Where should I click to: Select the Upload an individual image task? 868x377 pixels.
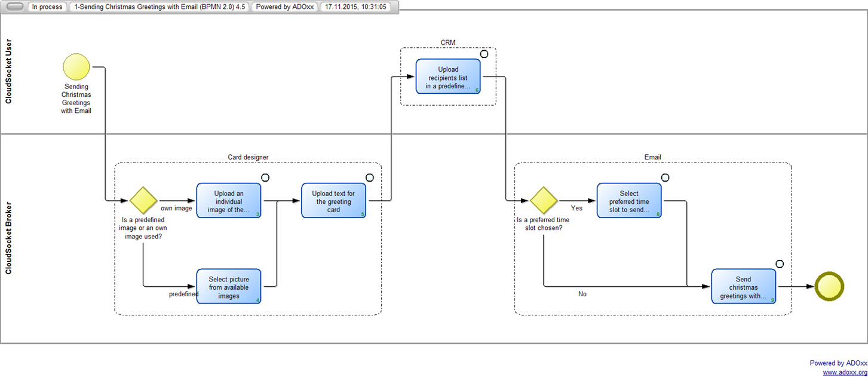tap(229, 201)
